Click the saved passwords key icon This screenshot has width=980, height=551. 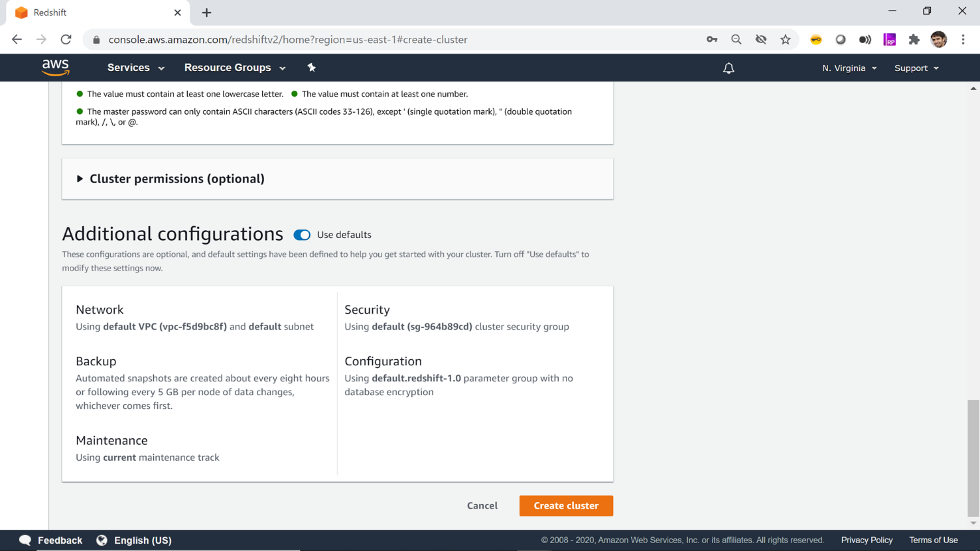pos(712,40)
